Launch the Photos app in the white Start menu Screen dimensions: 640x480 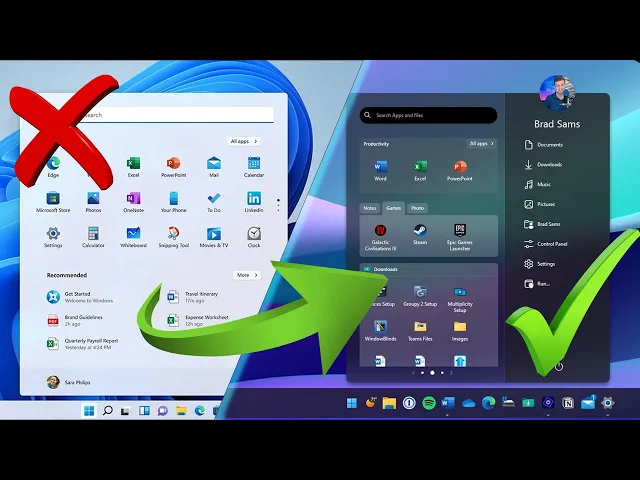coord(93,202)
